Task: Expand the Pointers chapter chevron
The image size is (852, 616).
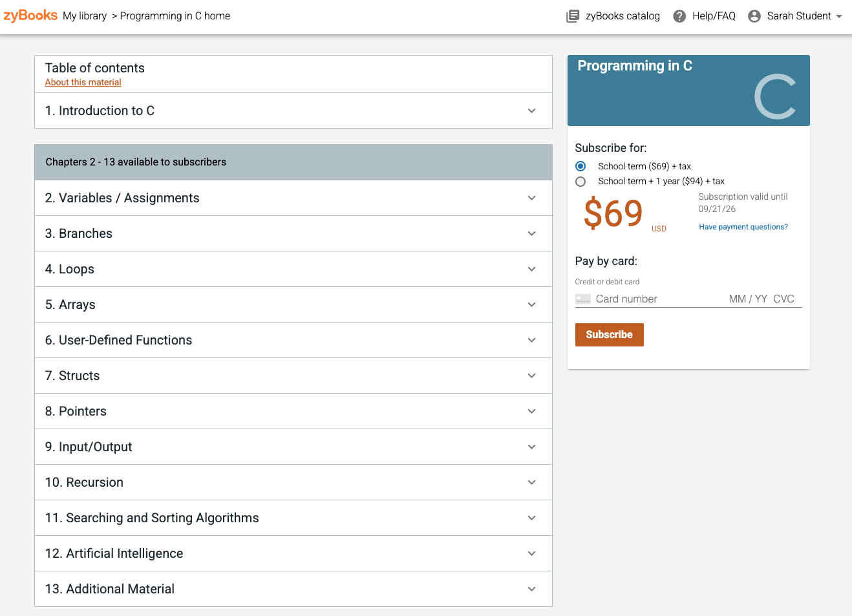Action: tap(531, 411)
